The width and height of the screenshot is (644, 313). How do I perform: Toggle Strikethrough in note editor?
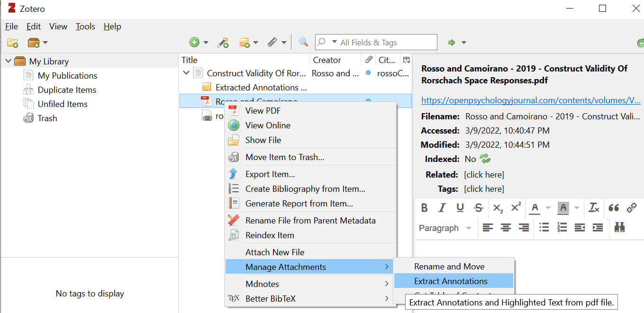pyautogui.click(x=479, y=208)
